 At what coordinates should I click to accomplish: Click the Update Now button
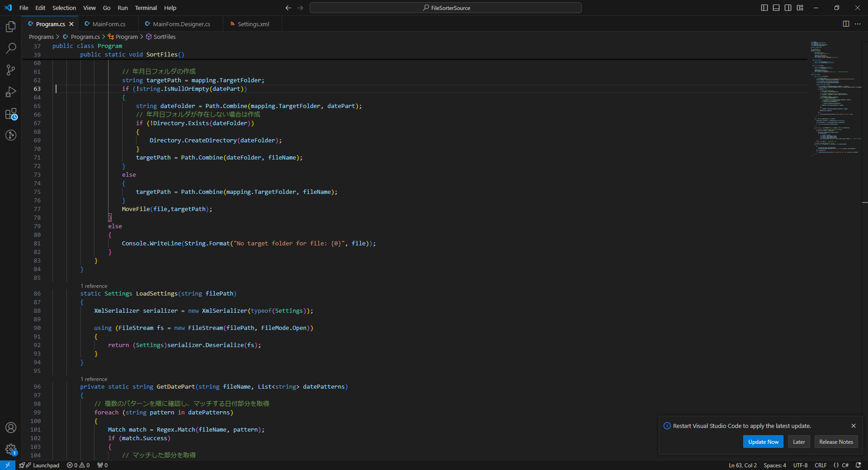tap(763, 442)
